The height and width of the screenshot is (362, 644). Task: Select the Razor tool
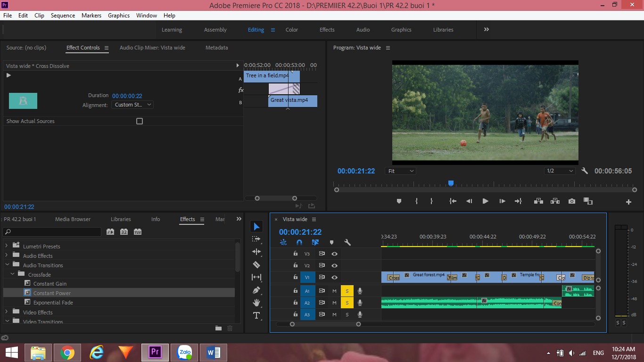click(x=256, y=265)
